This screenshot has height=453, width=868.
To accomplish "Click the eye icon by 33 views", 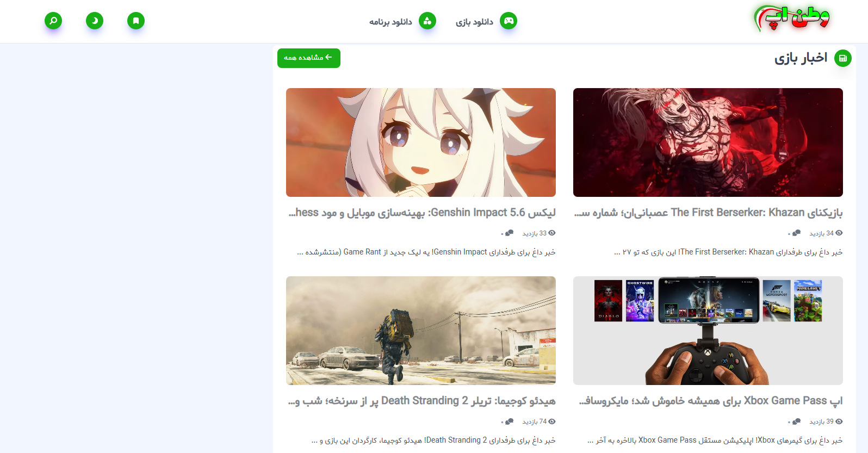I will click(552, 233).
